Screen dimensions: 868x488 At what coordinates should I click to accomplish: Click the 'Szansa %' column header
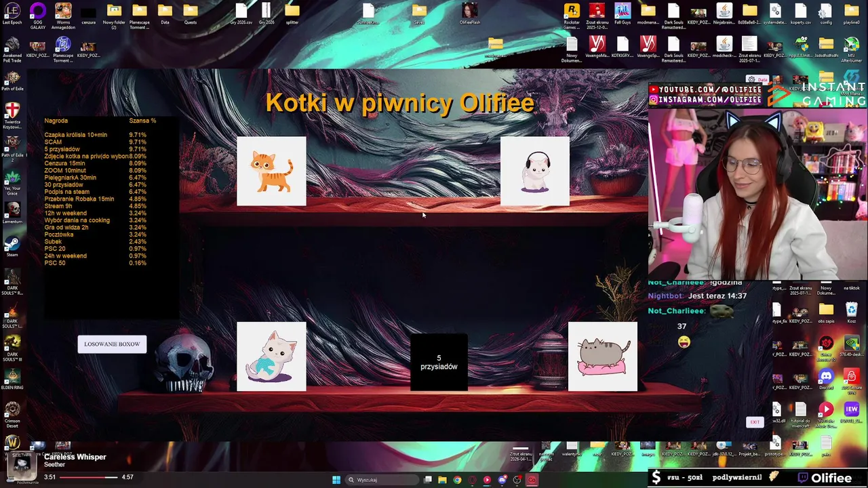[142, 121]
